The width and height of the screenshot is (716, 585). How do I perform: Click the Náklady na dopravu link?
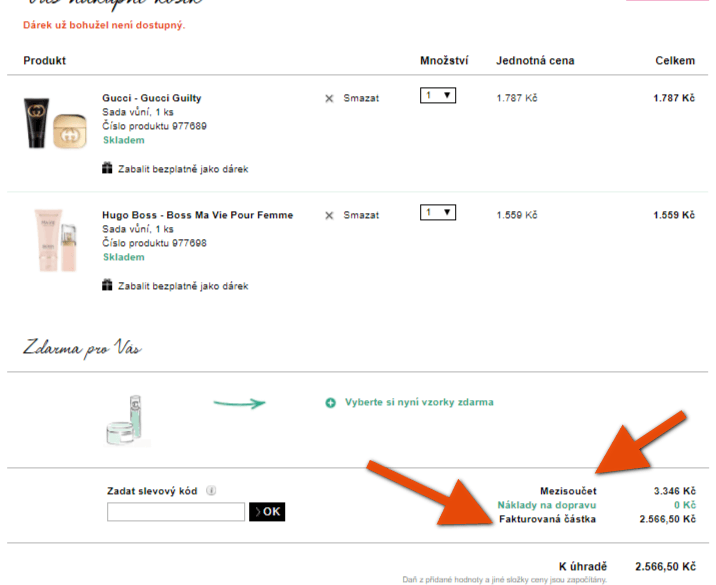[x=547, y=505]
